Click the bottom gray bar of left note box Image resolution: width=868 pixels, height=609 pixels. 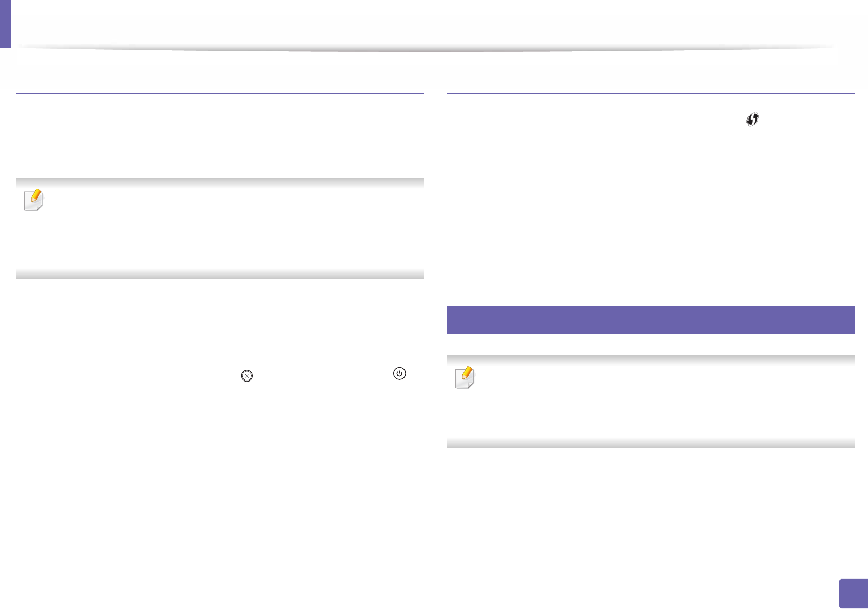point(220,274)
